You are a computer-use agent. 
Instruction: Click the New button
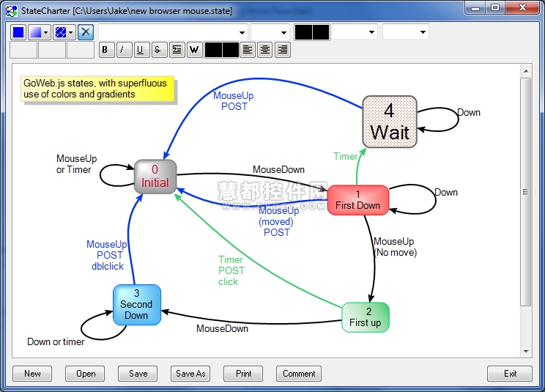(x=33, y=374)
